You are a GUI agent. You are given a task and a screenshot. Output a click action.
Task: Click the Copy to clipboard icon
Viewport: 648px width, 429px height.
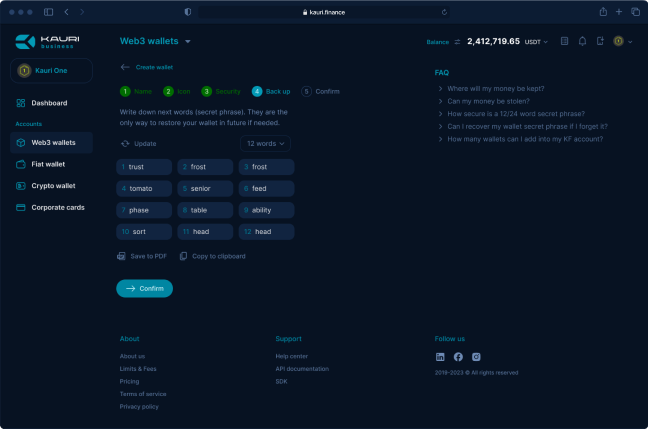pos(183,256)
